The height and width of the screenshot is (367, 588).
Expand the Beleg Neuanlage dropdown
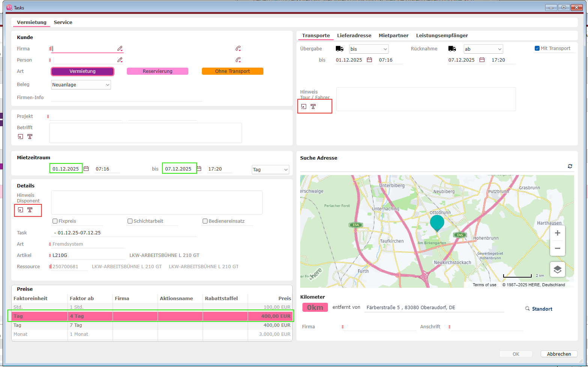[x=81, y=85]
